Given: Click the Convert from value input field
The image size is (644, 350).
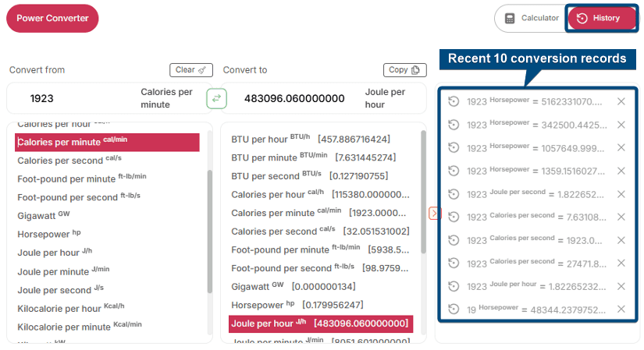Looking at the screenshot, I should coord(78,99).
